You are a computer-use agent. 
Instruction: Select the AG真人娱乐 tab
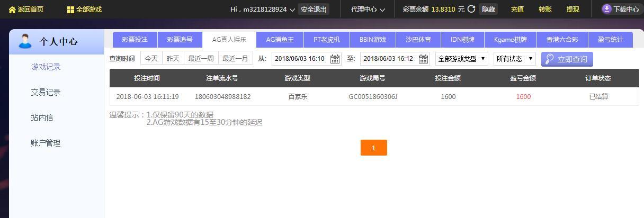(x=229, y=40)
